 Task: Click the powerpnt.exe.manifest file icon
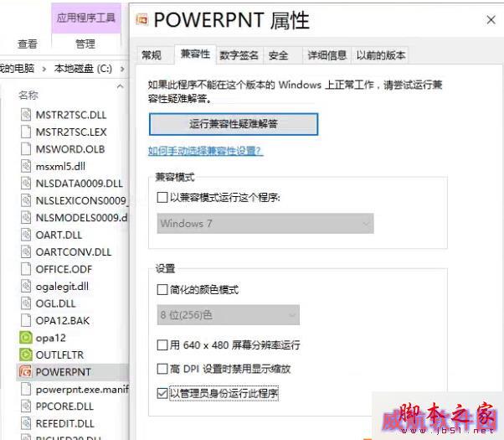click(26, 389)
